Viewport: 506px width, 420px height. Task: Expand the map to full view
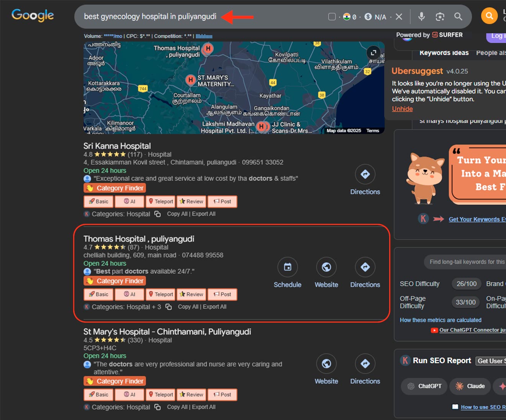373,52
